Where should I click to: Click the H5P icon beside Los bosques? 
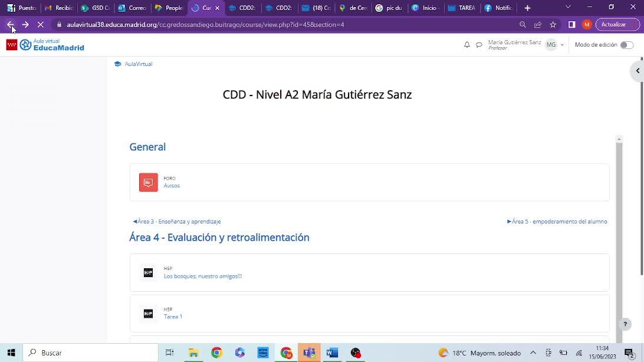pyautogui.click(x=148, y=272)
